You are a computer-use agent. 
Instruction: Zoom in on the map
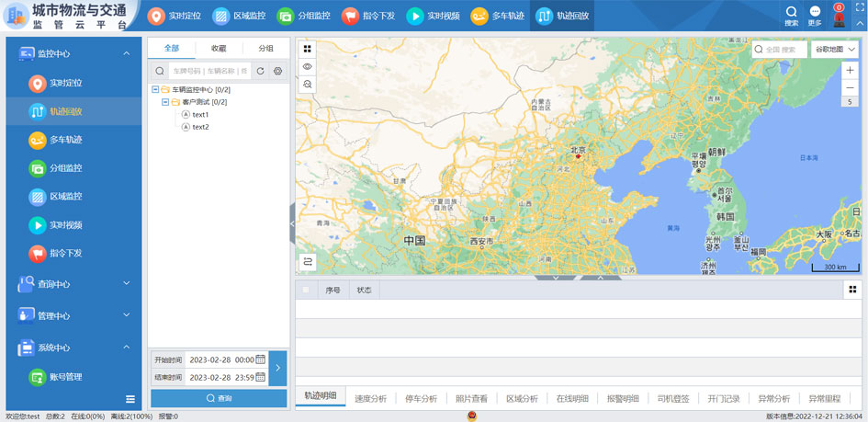pyautogui.click(x=850, y=71)
